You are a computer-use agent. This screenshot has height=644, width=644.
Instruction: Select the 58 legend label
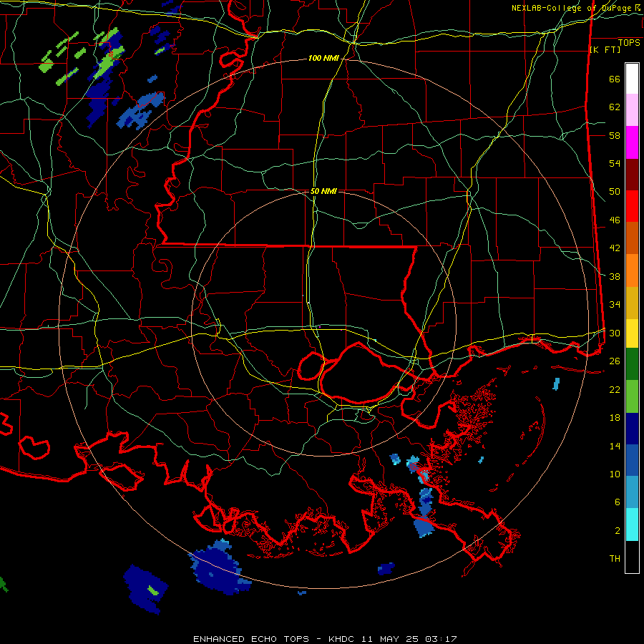[615, 135]
